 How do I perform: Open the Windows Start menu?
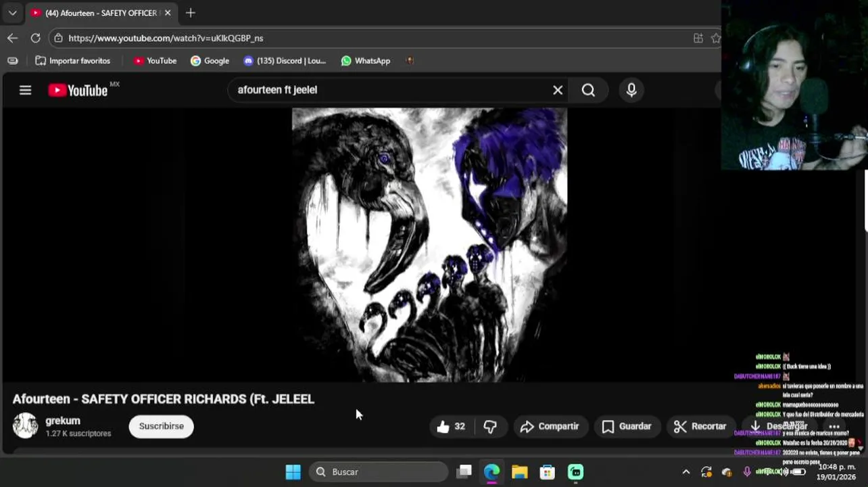(293, 471)
